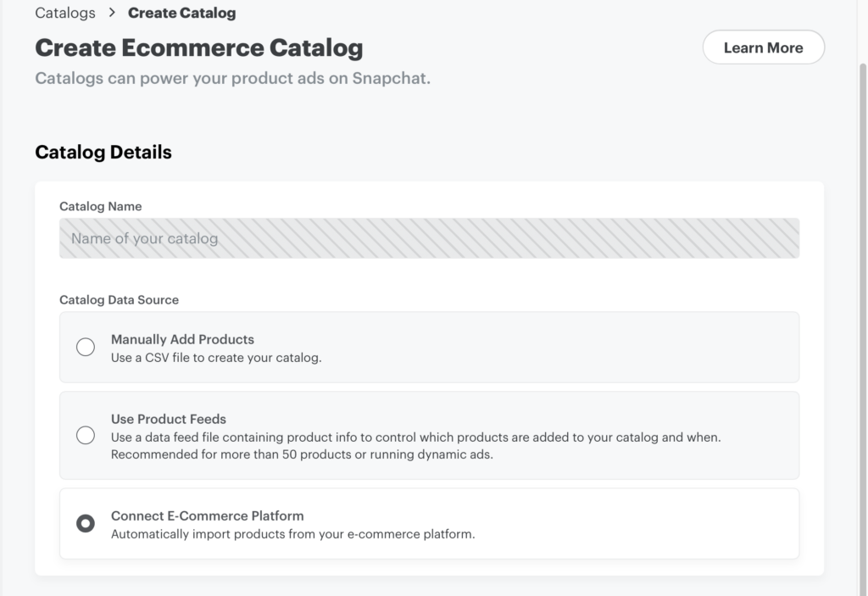
Task: Click the Create Ecommerce Catalog page title
Action: pos(199,47)
